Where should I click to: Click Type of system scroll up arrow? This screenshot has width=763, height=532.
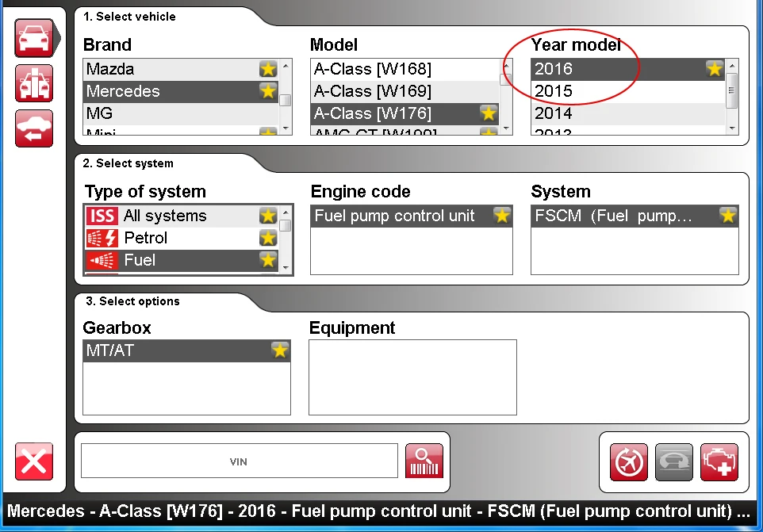click(x=286, y=212)
